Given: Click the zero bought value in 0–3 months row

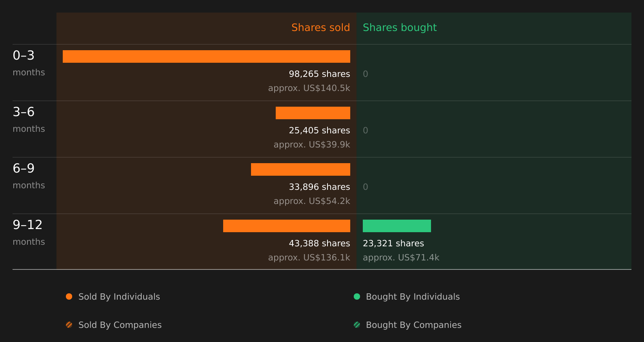Looking at the screenshot, I should tap(366, 74).
